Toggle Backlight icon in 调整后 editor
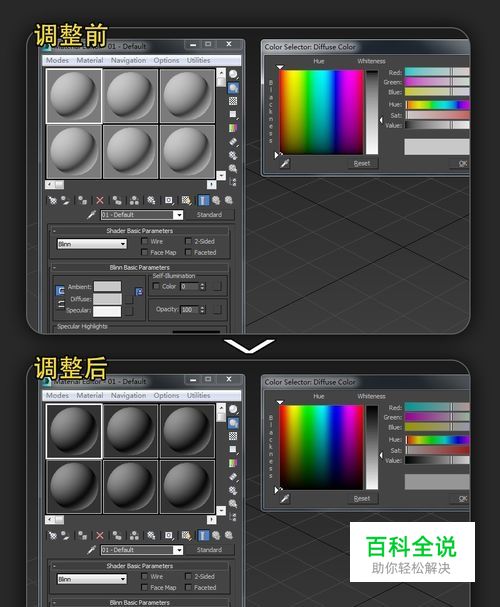500x607 pixels. [233, 423]
